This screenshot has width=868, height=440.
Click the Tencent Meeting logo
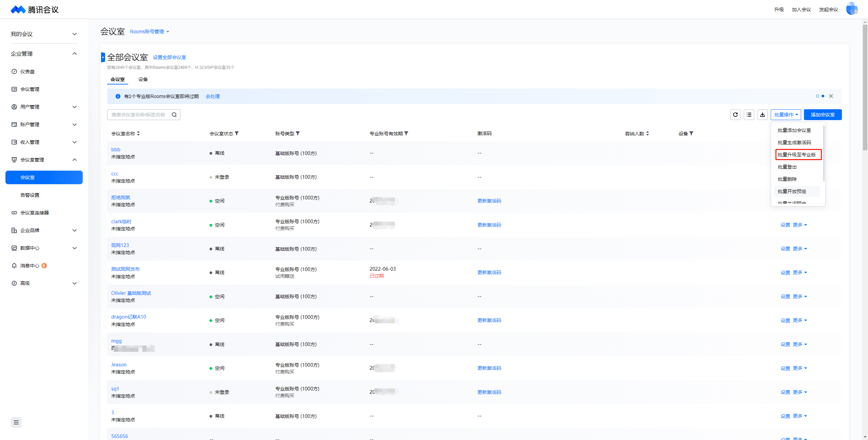click(35, 9)
